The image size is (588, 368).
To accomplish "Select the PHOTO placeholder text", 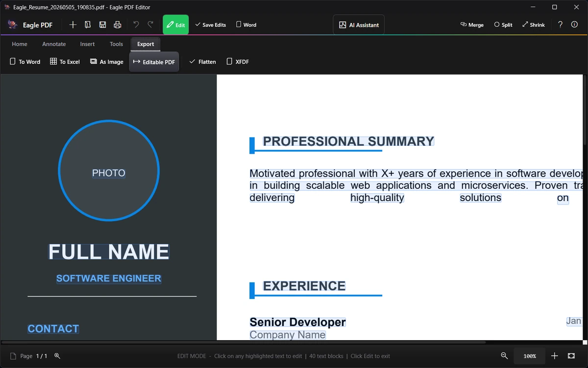I will [x=109, y=173].
